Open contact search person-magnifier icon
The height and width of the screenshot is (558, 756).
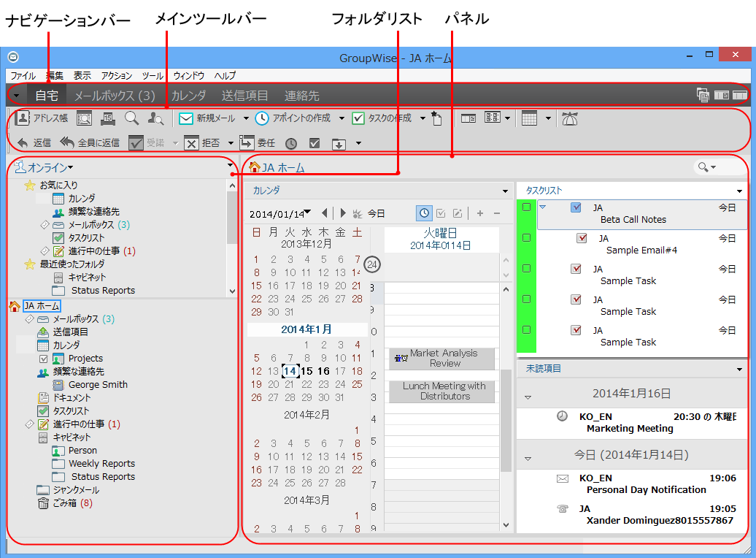pos(155,118)
